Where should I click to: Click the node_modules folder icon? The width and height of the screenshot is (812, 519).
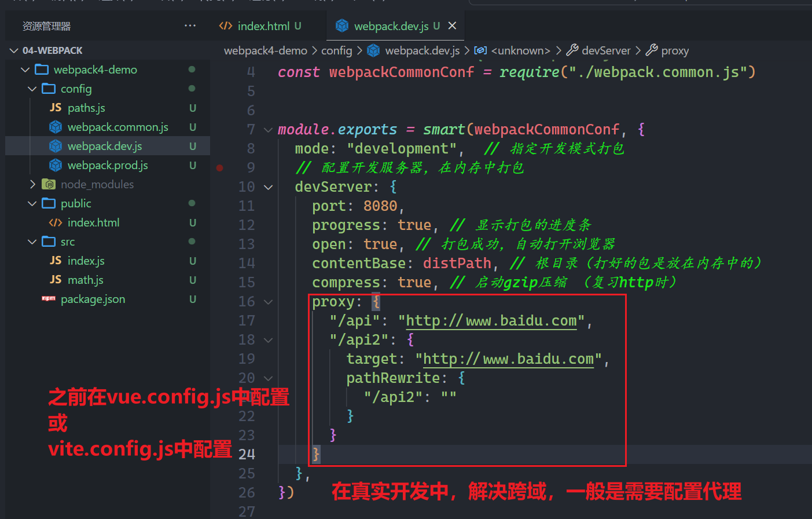coord(49,184)
